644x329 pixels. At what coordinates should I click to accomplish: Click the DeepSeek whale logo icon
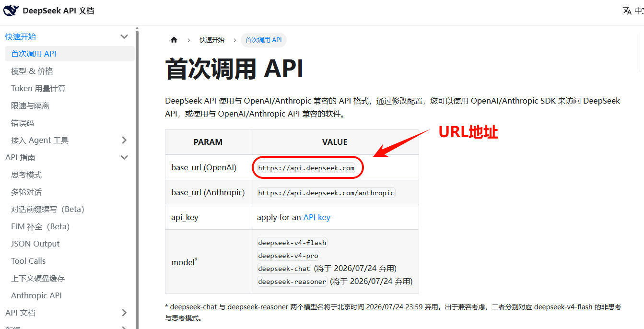(x=11, y=10)
